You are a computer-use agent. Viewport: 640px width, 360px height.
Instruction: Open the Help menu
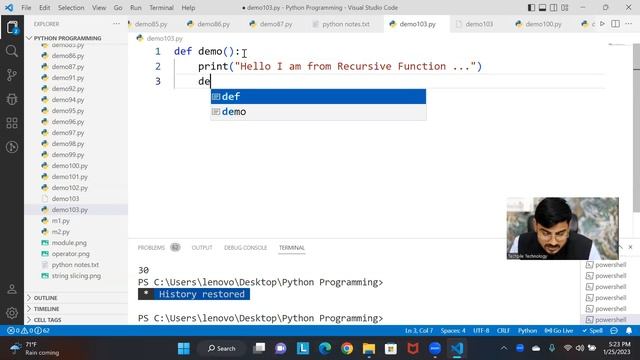188,8
